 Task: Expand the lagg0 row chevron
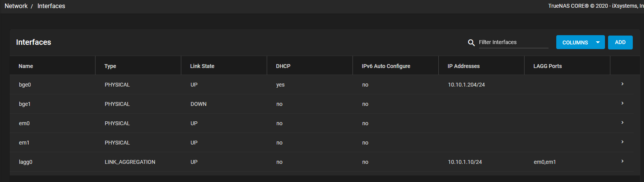tap(622, 161)
